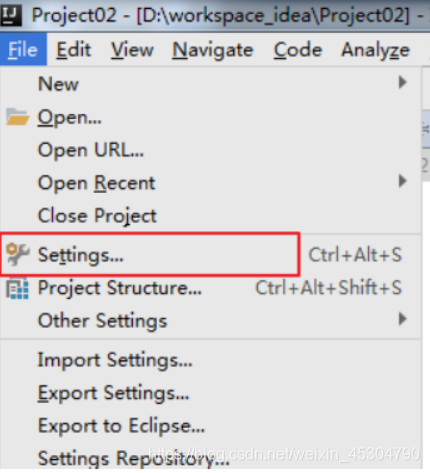Open the Analyze menu
Viewport: 430px width, 473px height.
tap(375, 51)
